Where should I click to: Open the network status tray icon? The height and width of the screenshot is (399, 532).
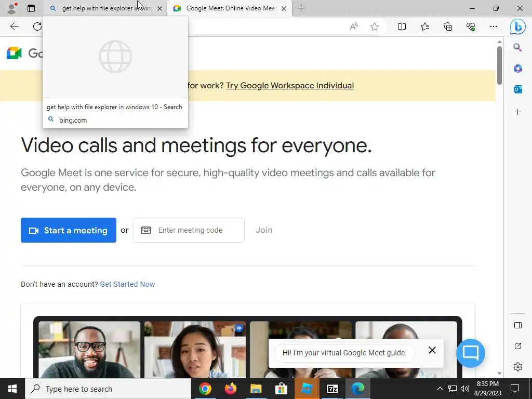point(453,389)
